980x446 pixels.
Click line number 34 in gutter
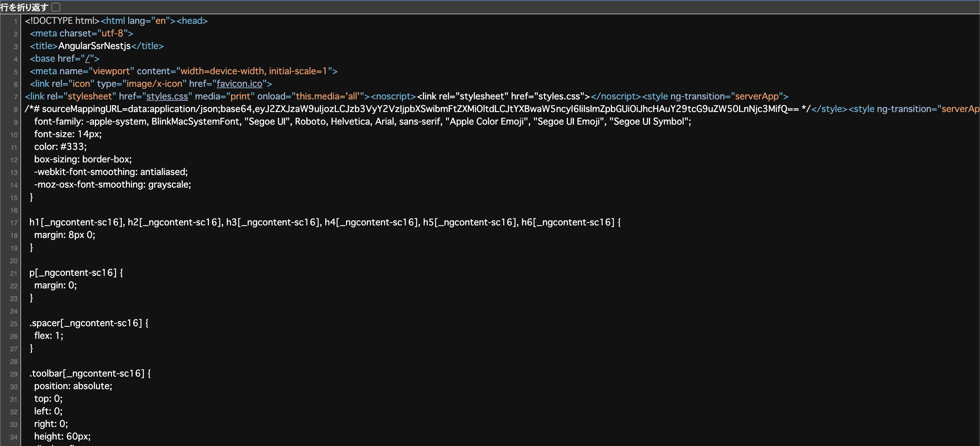(x=14, y=437)
